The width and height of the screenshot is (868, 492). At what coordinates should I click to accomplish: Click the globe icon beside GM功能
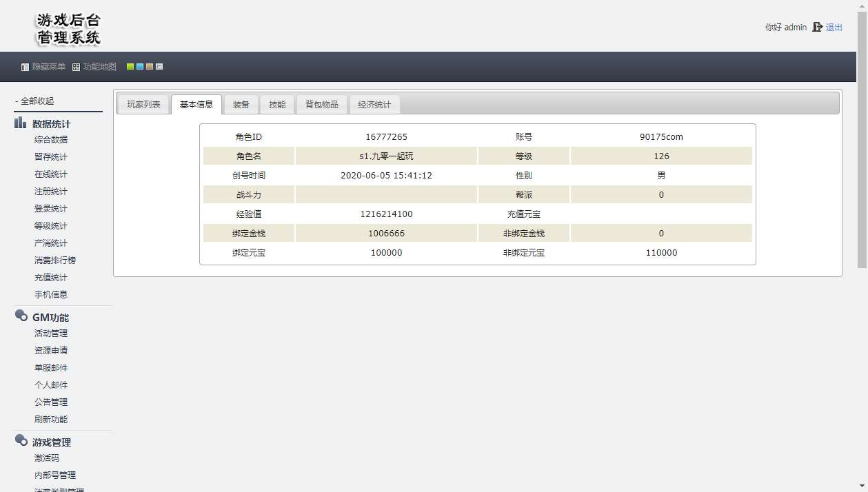point(20,316)
